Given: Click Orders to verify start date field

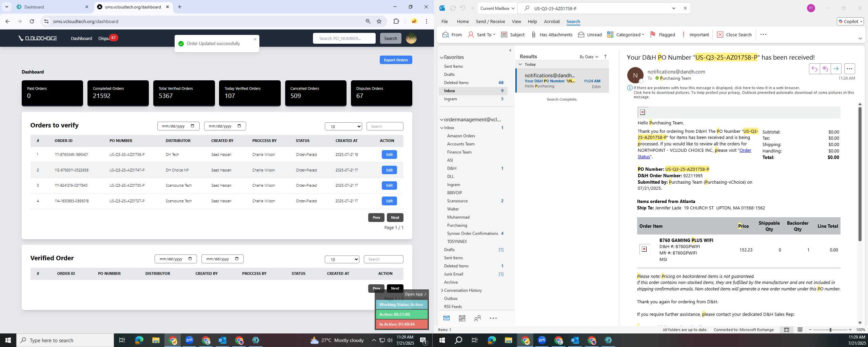Looking at the screenshot, I should [178, 126].
